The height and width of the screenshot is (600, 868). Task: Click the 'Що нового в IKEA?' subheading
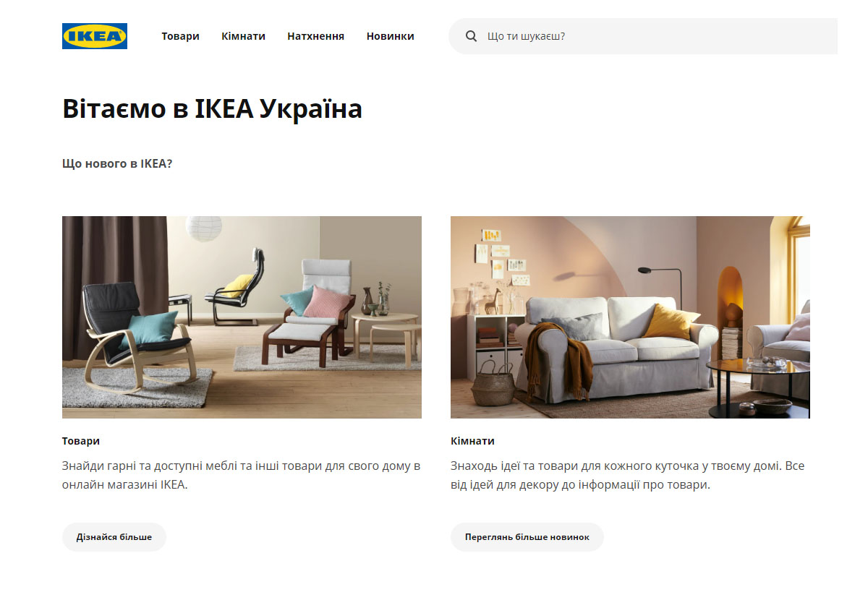click(117, 163)
